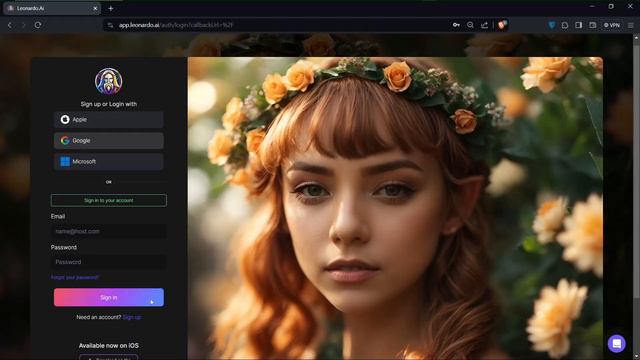Screen dimensions: 640x360
Task: Toggle the browser sidebar panel
Action: [x=579, y=25]
